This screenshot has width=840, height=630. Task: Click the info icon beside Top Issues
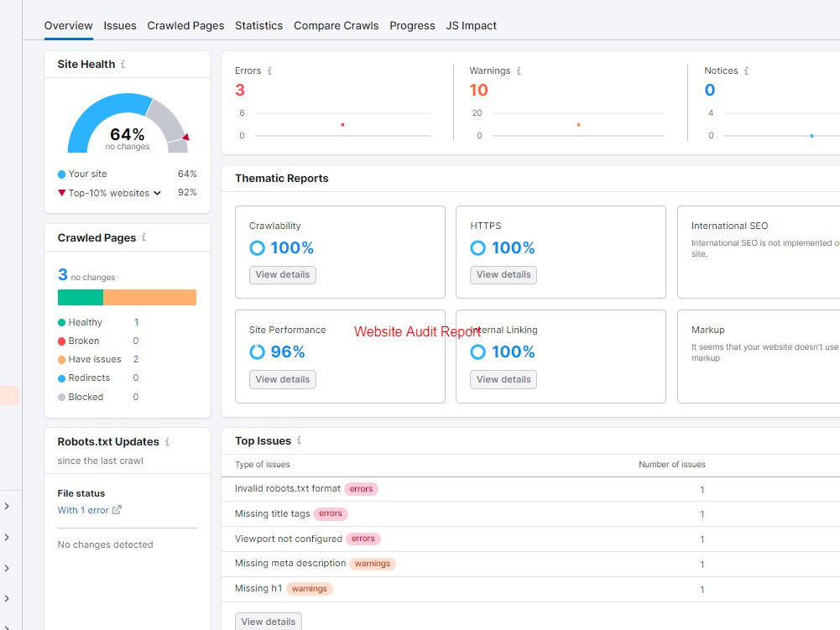[300, 441]
